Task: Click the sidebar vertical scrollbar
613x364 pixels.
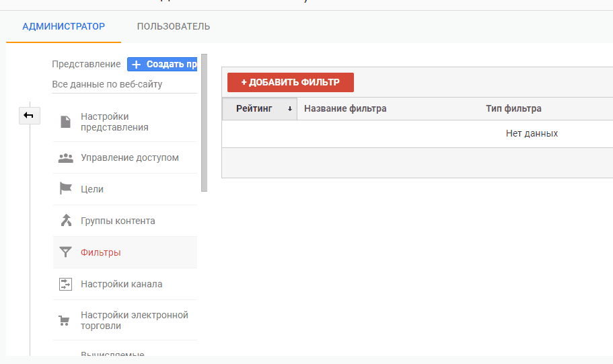Action: click(x=204, y=122)
